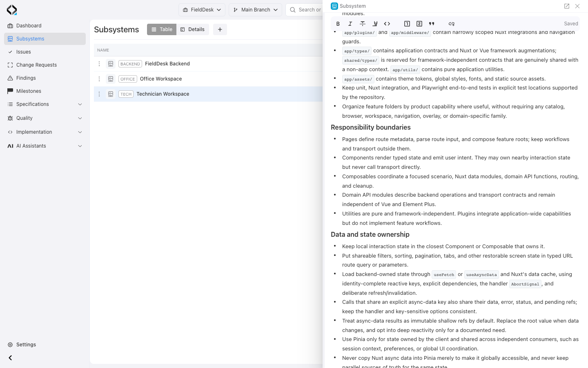Open Change Requests in sidebar
The height and width of the screenshot is (368, 588).
pos(45,65)
